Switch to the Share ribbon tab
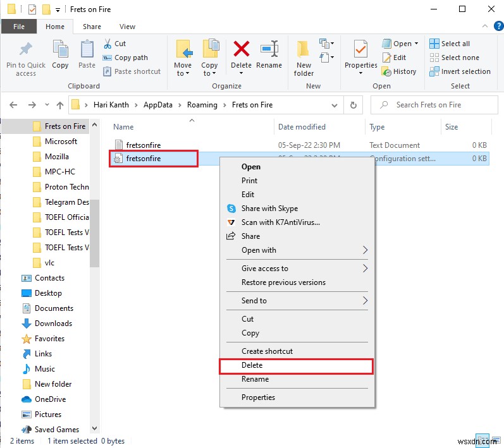This screenshot has height=448, width=504. tap(92, 27)
